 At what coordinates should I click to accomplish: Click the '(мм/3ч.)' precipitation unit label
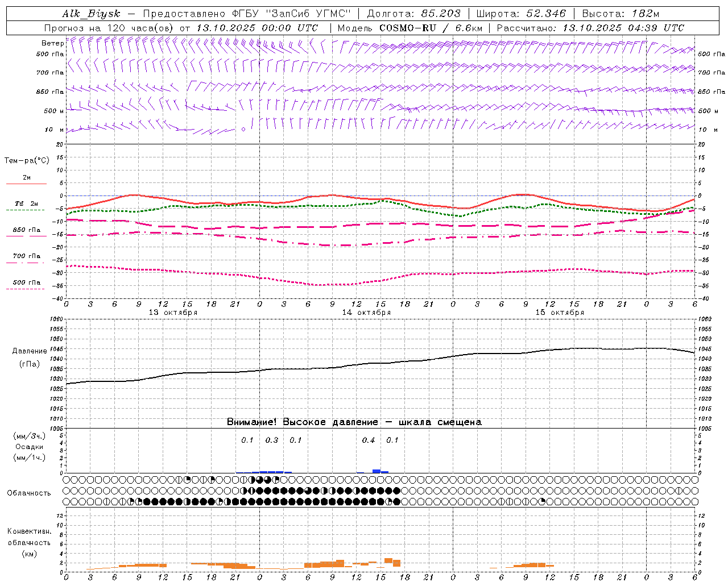coord(30,436)
